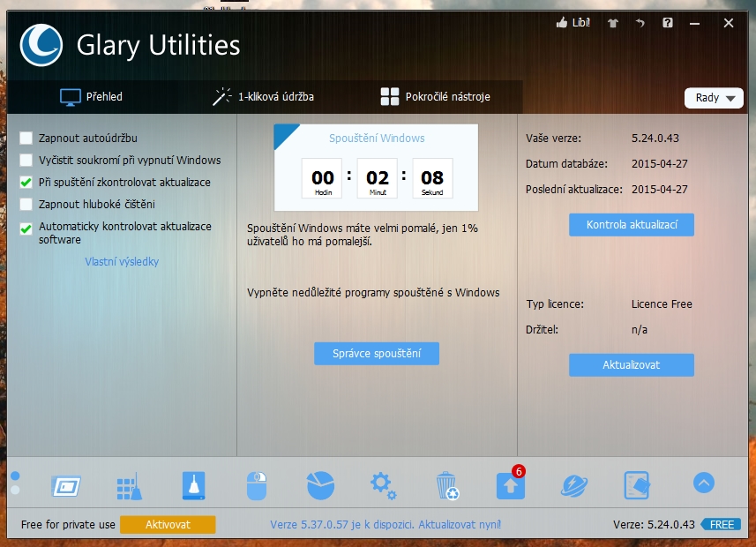The height and width of the screenshot is (547, 756).
Task: Click the thumbs-up Líbí like icon
Action: (x=573, y=23)
